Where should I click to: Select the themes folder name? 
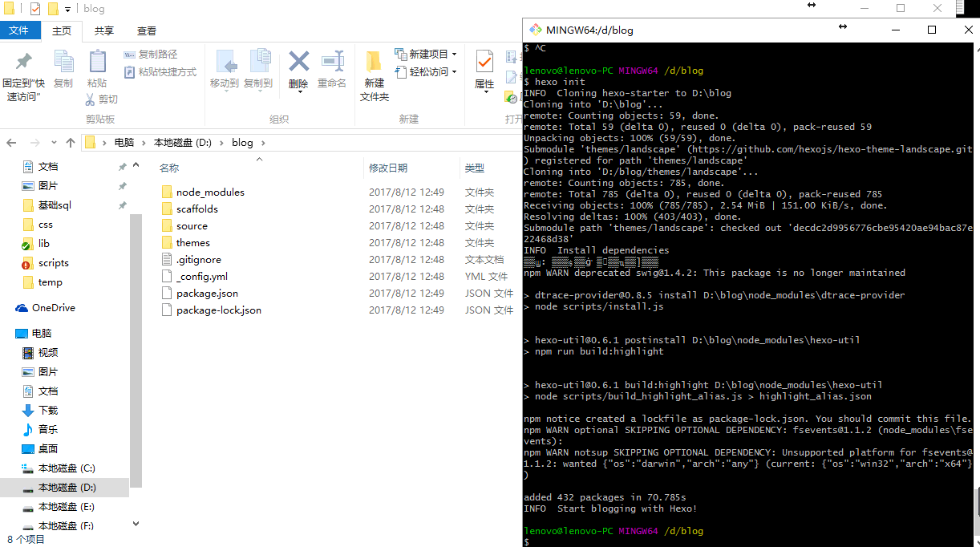coord(193,243)
